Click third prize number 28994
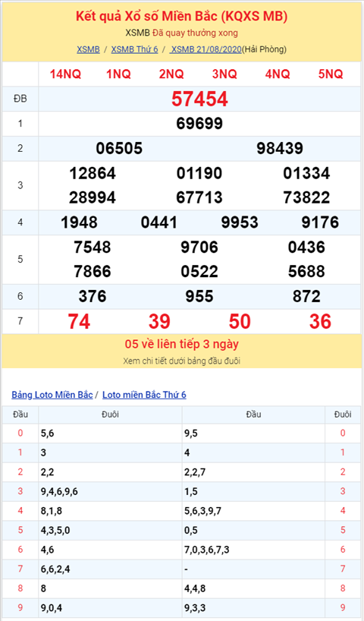 point(93,197)
